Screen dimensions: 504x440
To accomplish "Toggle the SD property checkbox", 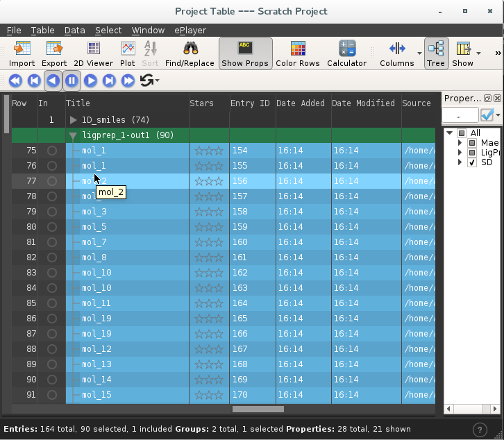I will [x=472, y=162].
